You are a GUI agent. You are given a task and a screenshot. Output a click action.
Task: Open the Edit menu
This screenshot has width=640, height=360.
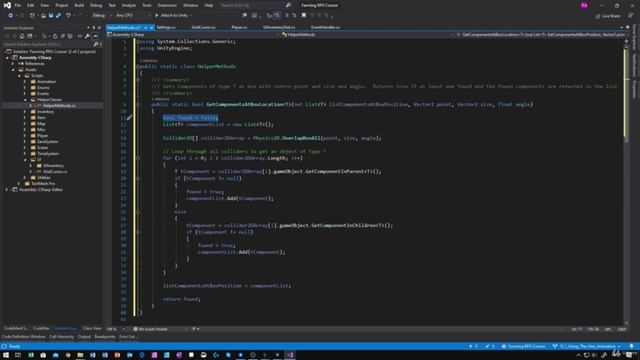[31, 5]
